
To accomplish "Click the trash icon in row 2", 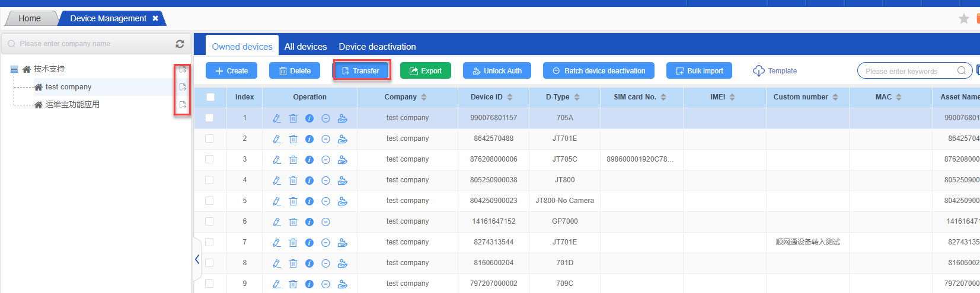I will [x=293, y=139].
